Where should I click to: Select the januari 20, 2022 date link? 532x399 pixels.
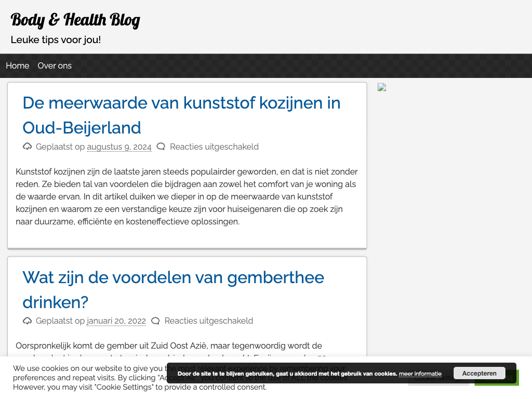[x=116, y=321]
